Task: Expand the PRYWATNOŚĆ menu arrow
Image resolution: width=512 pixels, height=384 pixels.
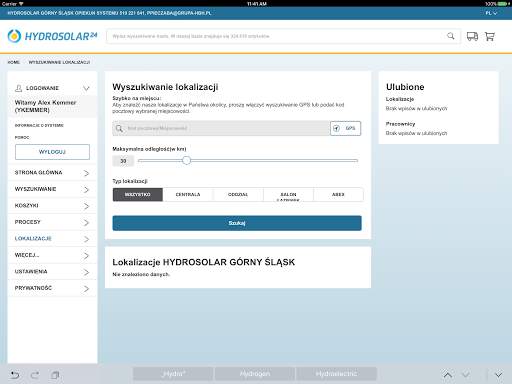Action: click(x=86, y=289)
